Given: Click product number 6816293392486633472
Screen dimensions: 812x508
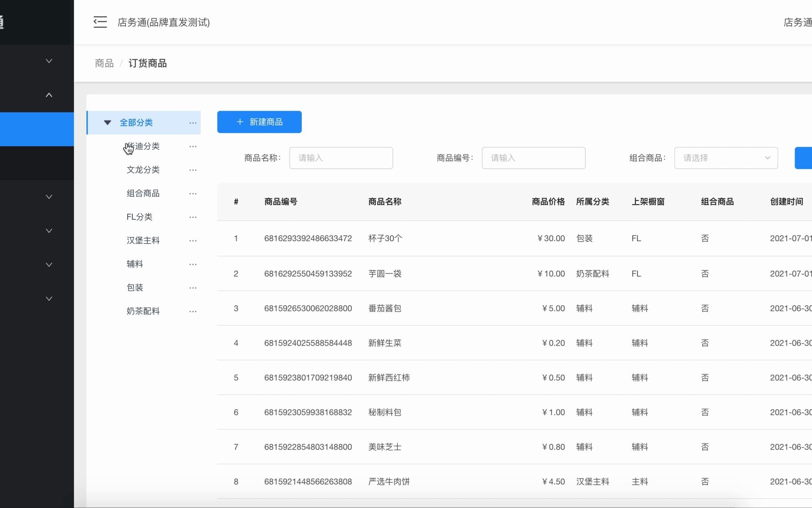Looking at the screenshot, I should [308, 238].
